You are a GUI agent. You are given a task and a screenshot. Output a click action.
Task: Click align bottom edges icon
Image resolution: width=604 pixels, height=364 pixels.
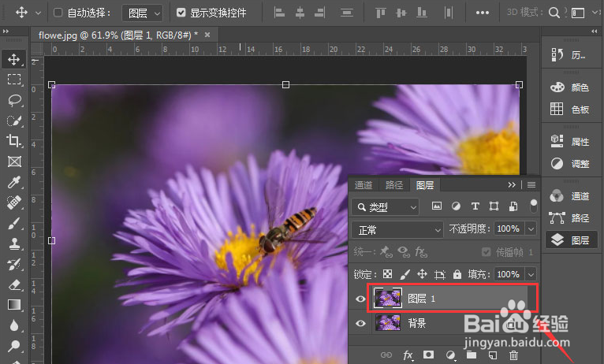(x=422, y=13)
